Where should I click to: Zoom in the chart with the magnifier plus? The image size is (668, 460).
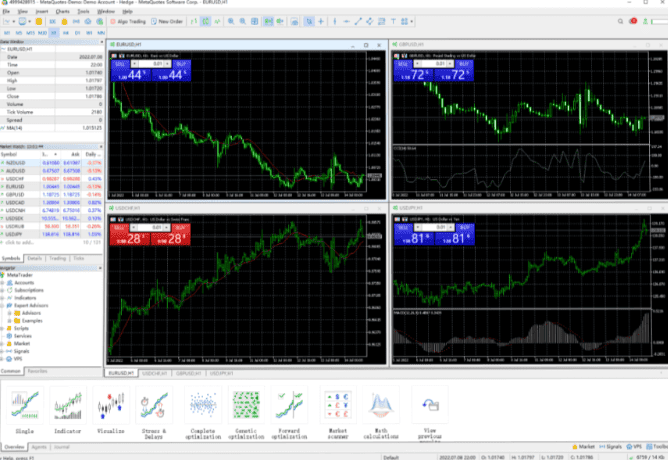(x=231, y=21)
